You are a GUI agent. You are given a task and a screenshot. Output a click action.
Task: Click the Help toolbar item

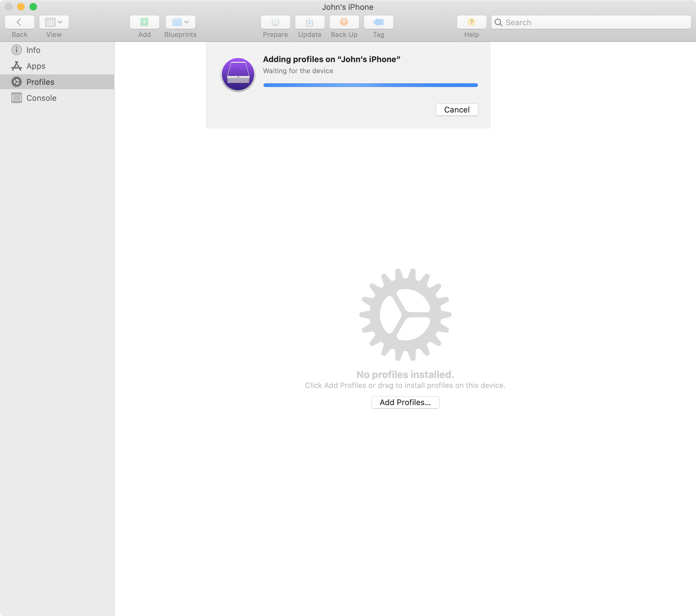(x=471, y=22)
